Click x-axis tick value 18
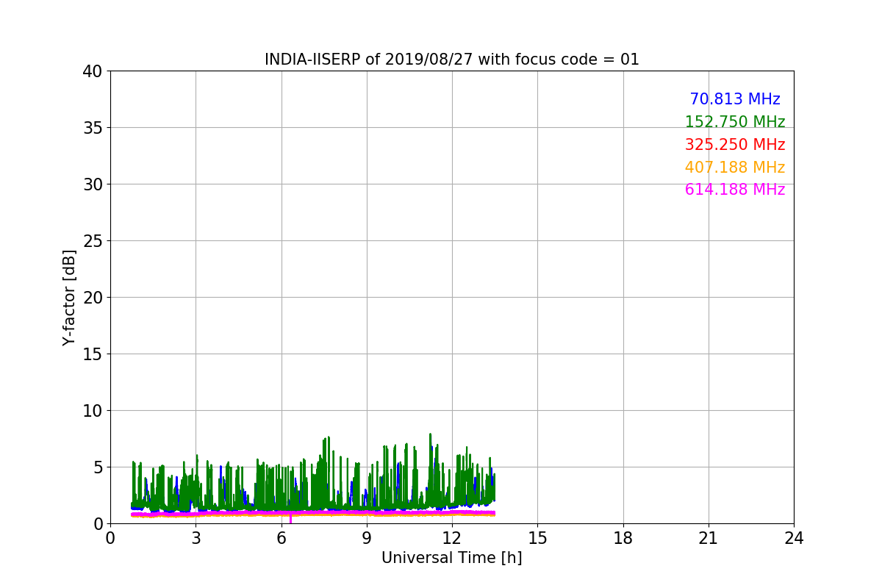This screenshot has height=588, width=882. pyautogui.click(x=623, y=538)
